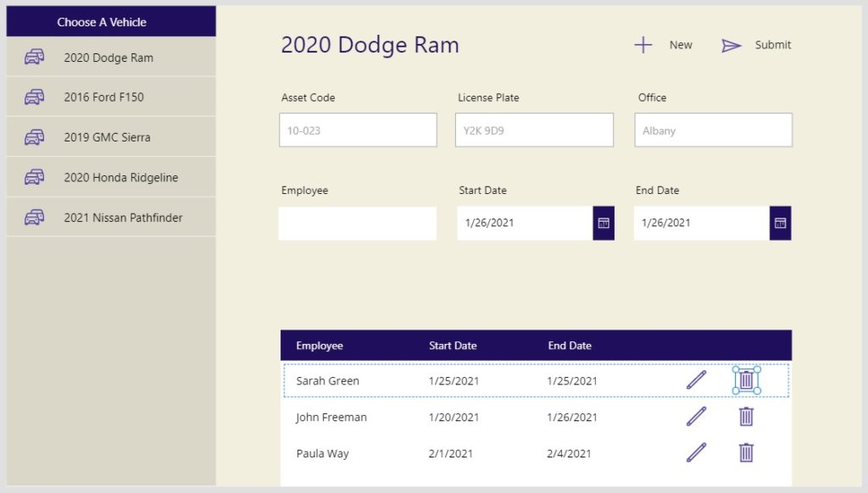Click the License Plate field showing Y2K 9D9
Image resolution: width=868 pixels, height=493 pixels.
[x=534, y=130]
